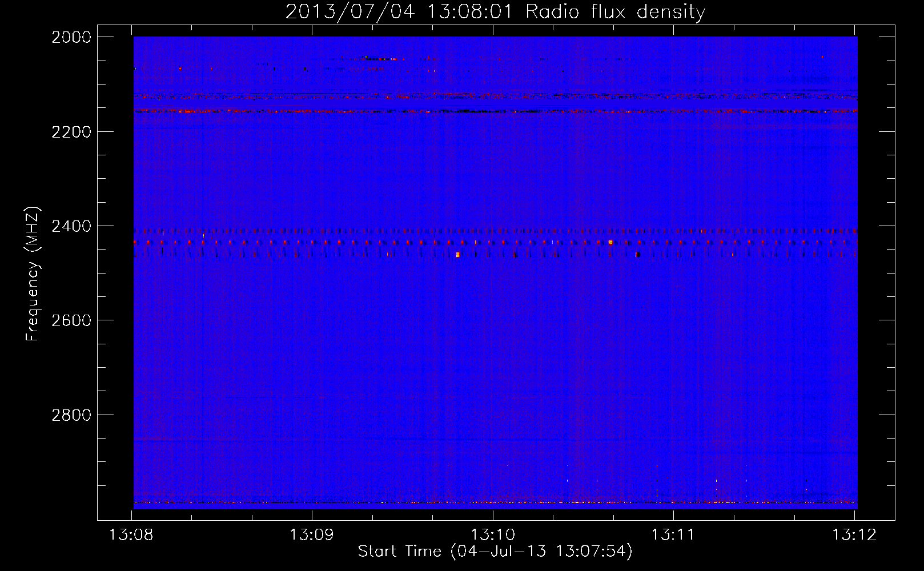This screenshot has height=571, width=924.
Task: Click the plot title '2013/07/04 13:08:01 Radio flux density'
Action: (495, 11)
